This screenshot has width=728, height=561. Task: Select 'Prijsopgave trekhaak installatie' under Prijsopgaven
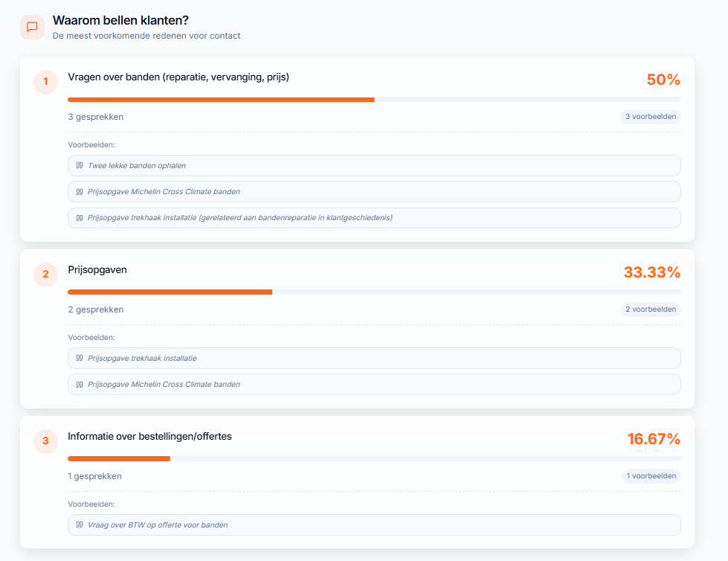pyautogui.click(x=374, y=359)
